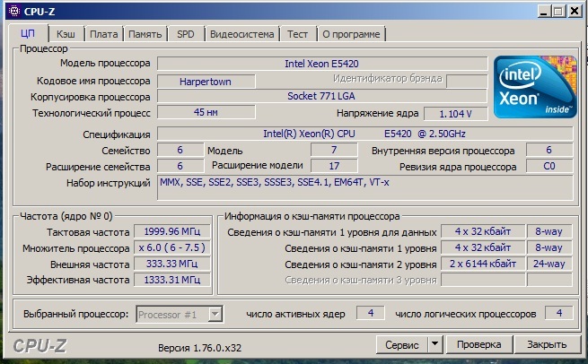The image size is (588, 364).
Task: Close the CPU-Z window with X
Action: pos(575,12)
